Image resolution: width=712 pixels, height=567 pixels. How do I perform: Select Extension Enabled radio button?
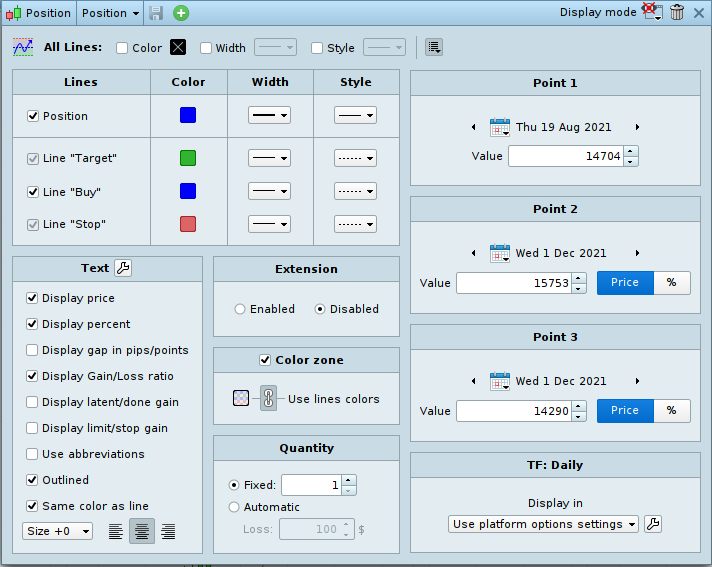240,309
